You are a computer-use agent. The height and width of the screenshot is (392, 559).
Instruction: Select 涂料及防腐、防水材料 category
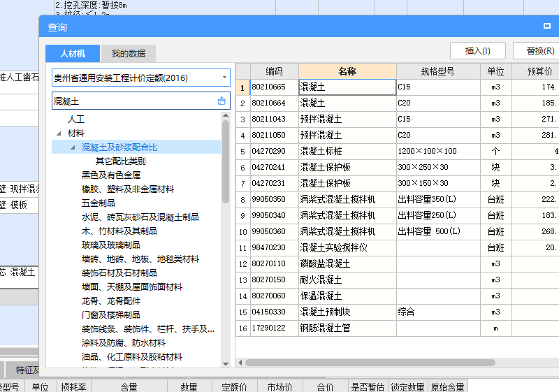point(124,343)
